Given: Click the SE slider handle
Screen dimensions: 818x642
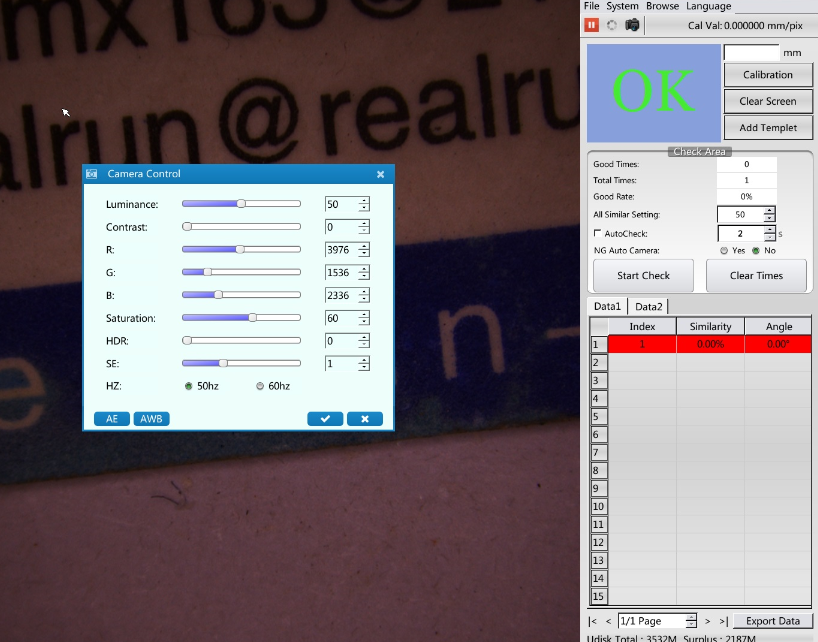Looking at the screenshot, I should tap(223, 363).
